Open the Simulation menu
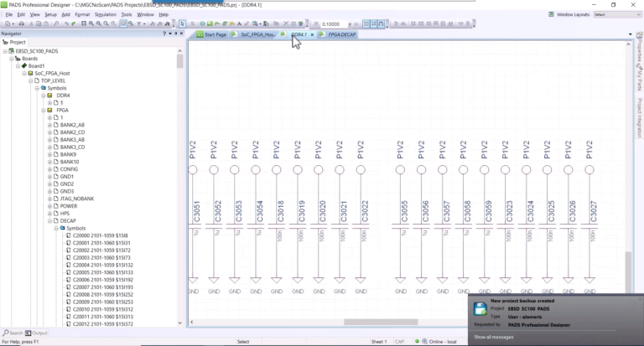 coord(105,14)
